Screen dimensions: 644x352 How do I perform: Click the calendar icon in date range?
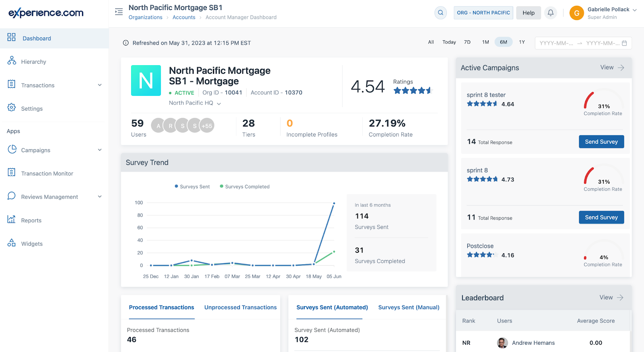624,43
